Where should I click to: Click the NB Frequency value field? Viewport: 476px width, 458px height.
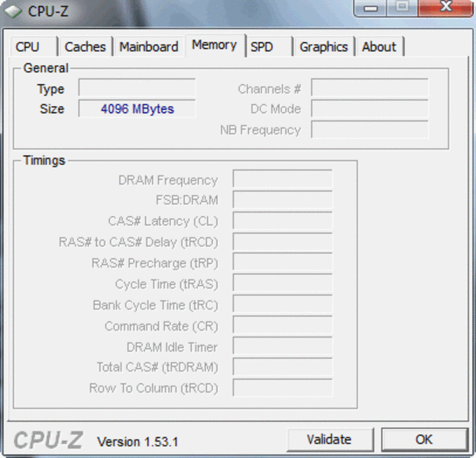[370, 130]
